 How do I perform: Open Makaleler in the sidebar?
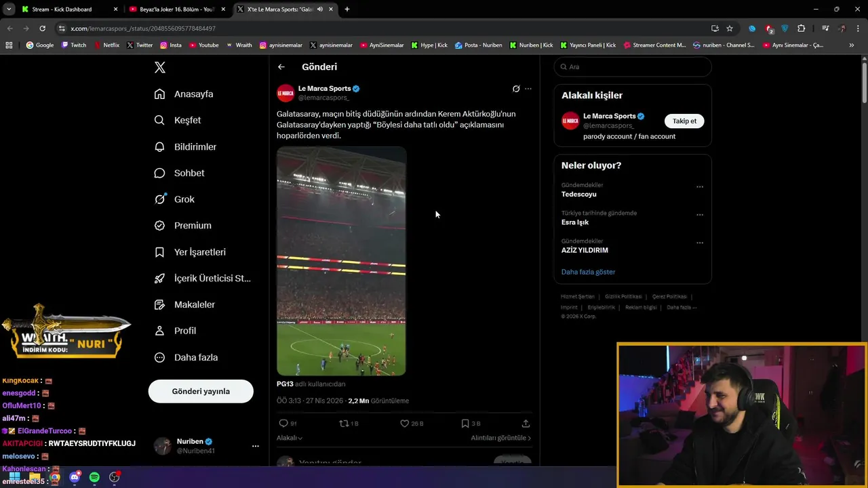click(x=184, y=305)
